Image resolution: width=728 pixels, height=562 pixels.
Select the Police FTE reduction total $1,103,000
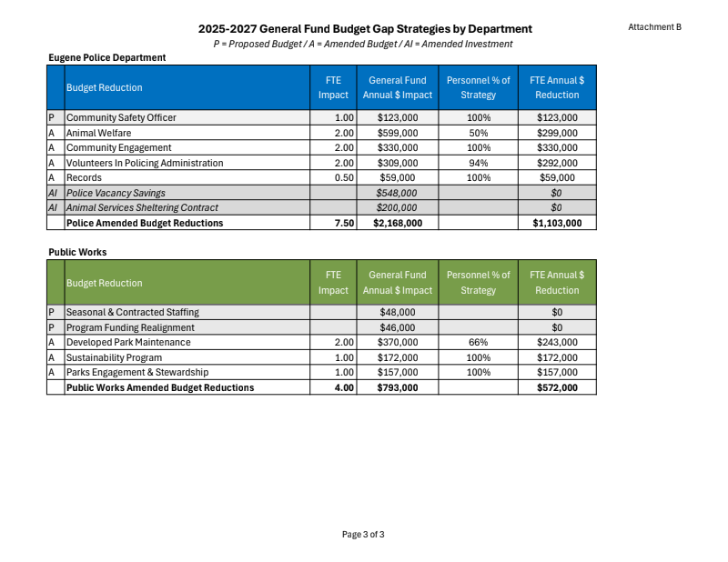pyautogui.click(x=557, y=223)
